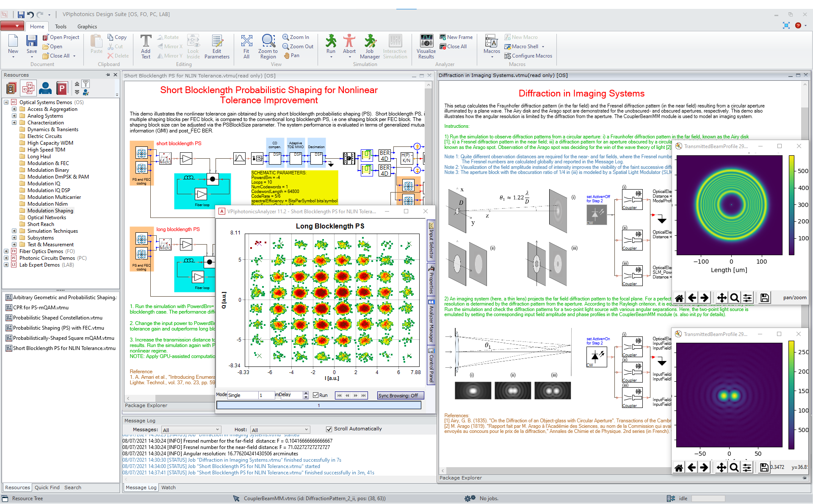813x504 pixels.
Task: Click the Save icon in the ribbon
Action: [32, 41]
